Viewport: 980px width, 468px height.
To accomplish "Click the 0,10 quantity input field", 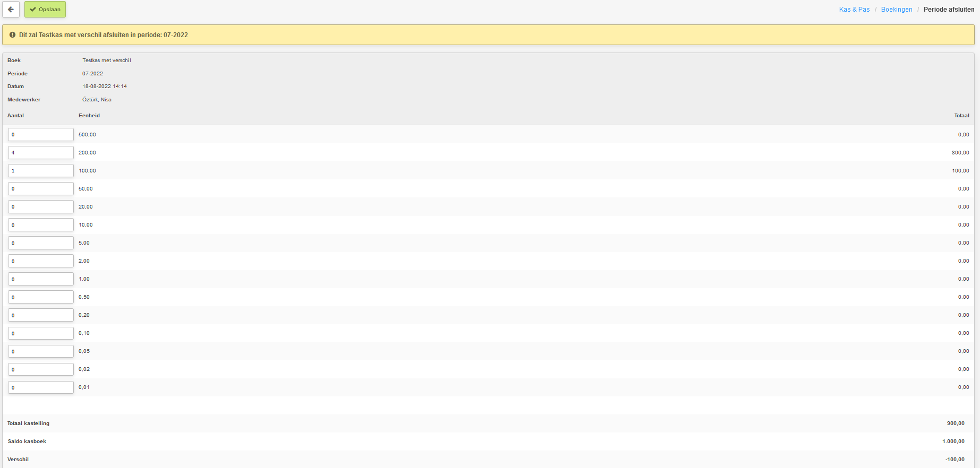I will coord(41,333).
